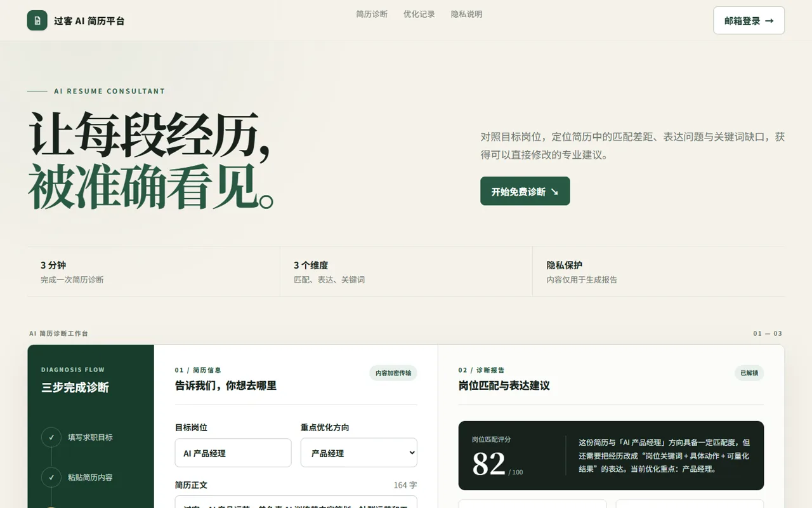The width and height of the screenshot is (812, 508).
Task: Select the 粘贴简历内容 step label
Action: click(90, 478)
